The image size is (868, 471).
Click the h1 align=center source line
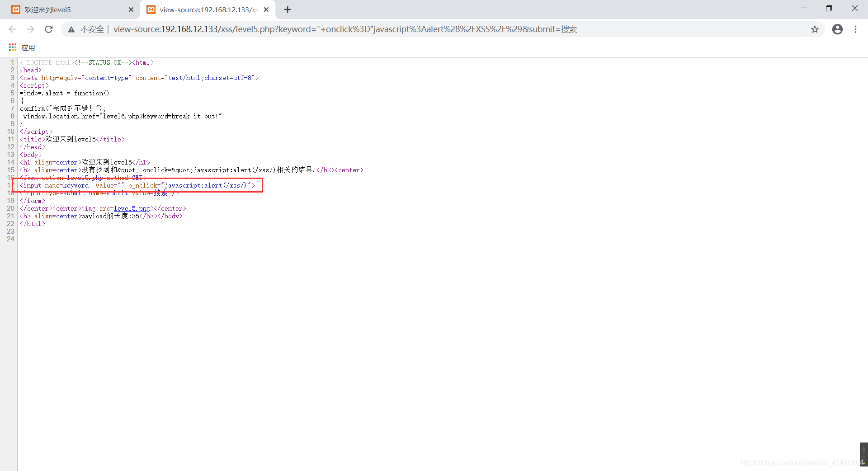(x=85, y=163)
